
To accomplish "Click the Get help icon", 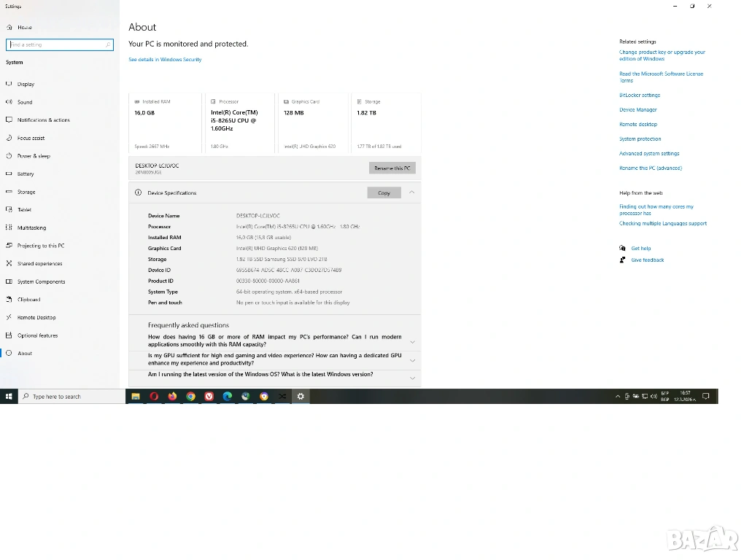I will [622, 249].
